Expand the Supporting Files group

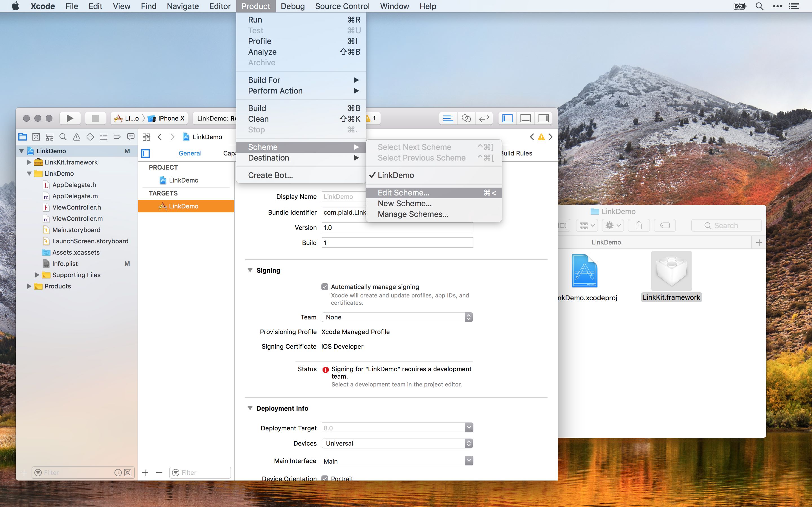tap(37, 275)
